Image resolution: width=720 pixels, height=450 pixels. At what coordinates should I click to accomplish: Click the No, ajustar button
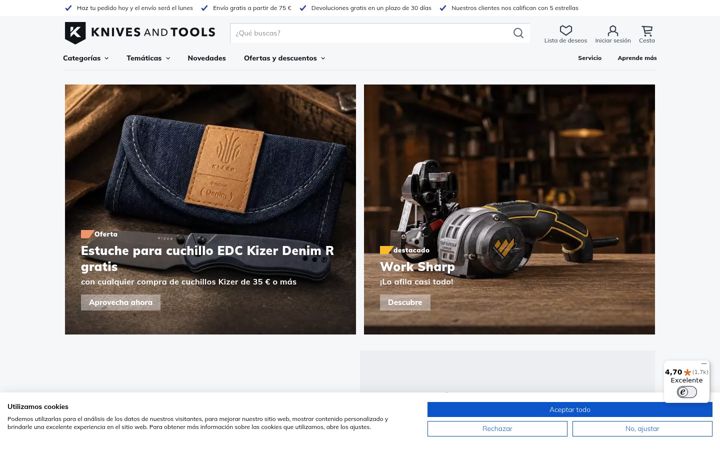pos(642,428)
